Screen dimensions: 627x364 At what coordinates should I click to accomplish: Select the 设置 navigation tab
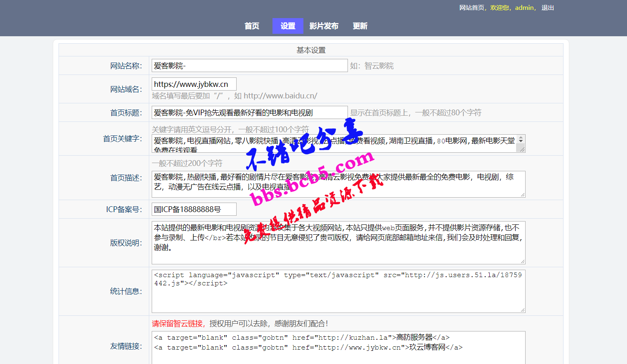click(x=288, y=26)
